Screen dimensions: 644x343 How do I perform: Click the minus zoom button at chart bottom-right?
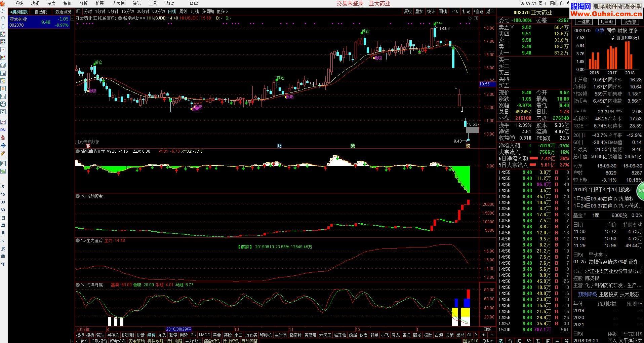coord(491,335)
